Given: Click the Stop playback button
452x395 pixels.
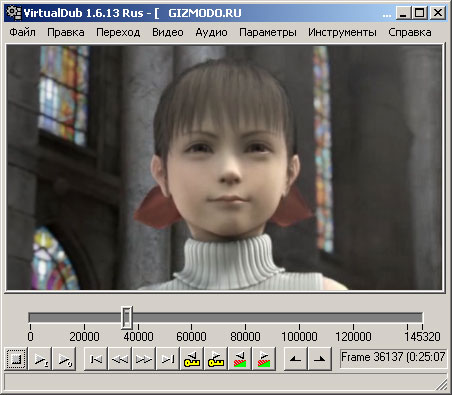Looking at the screenshot, I should [x=16, y=359].
